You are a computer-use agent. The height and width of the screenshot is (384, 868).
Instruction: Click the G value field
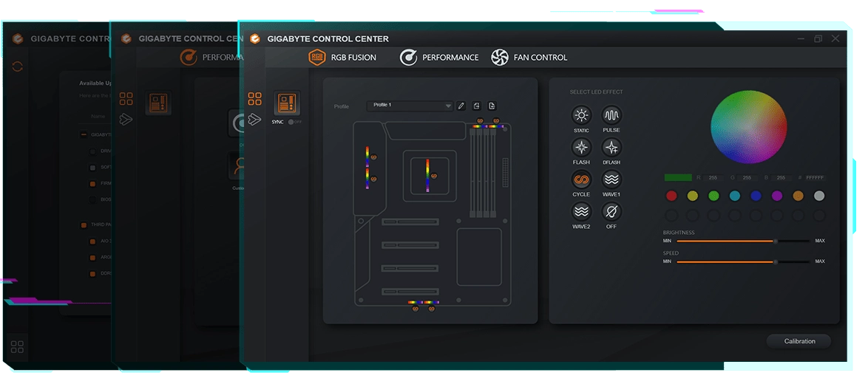748,178
